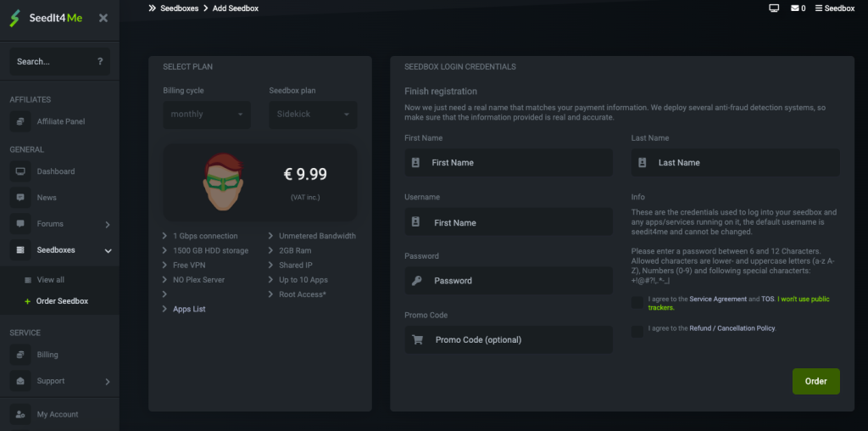The image size is (868, 431).
Task: Close the sidebar with the X icon
Action: point(103,18)
